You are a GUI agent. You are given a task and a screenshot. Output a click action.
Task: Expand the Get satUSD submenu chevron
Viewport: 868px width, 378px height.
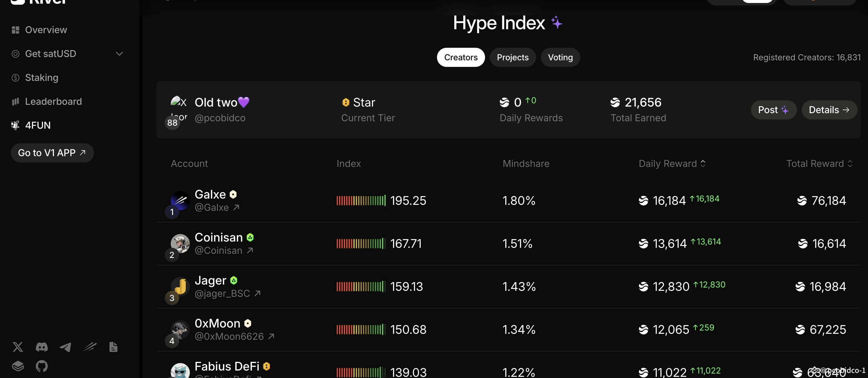[119, 54]
